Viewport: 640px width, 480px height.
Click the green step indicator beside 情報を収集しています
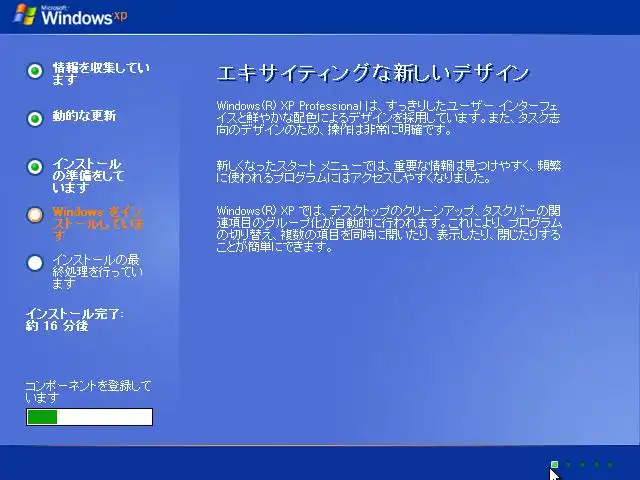pos(35,71)
